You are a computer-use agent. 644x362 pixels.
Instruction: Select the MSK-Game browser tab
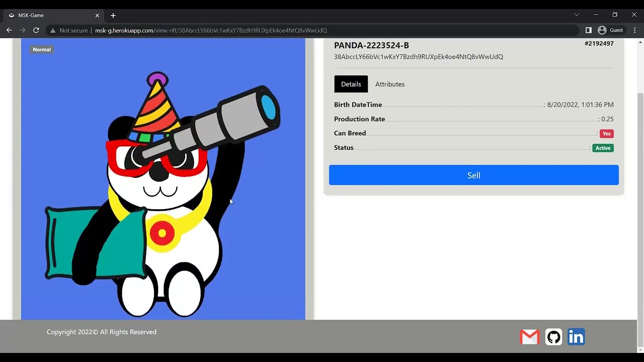point(54,16)
